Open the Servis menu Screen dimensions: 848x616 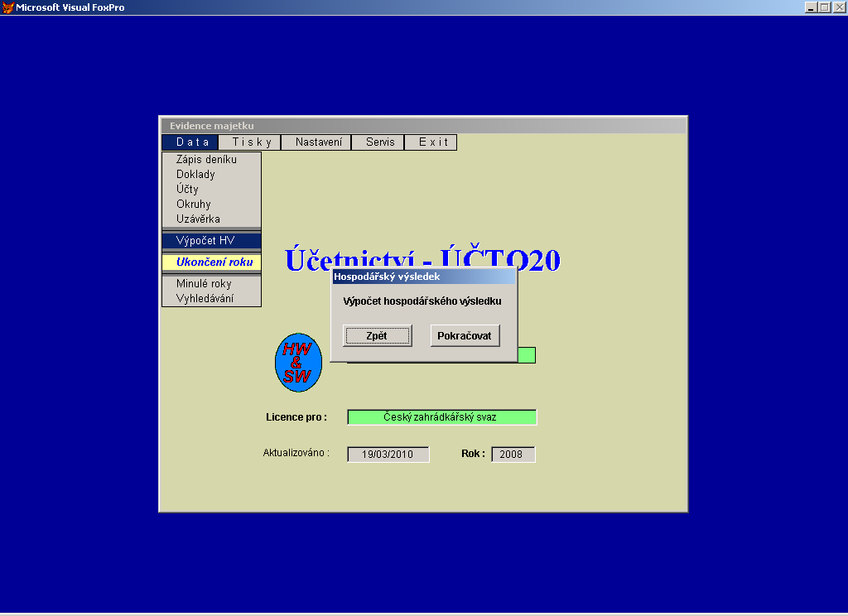(378, 142)
